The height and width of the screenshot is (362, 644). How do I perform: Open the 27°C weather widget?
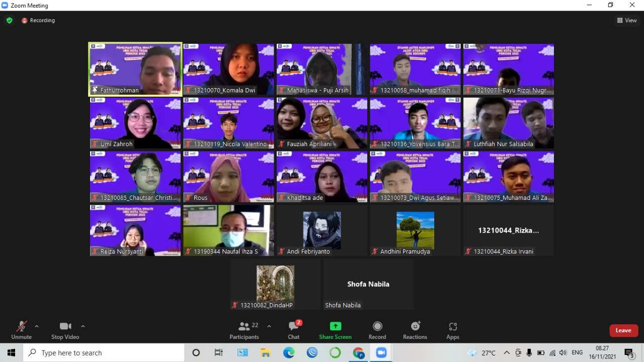pyautogui.click(x=481, y=353)
